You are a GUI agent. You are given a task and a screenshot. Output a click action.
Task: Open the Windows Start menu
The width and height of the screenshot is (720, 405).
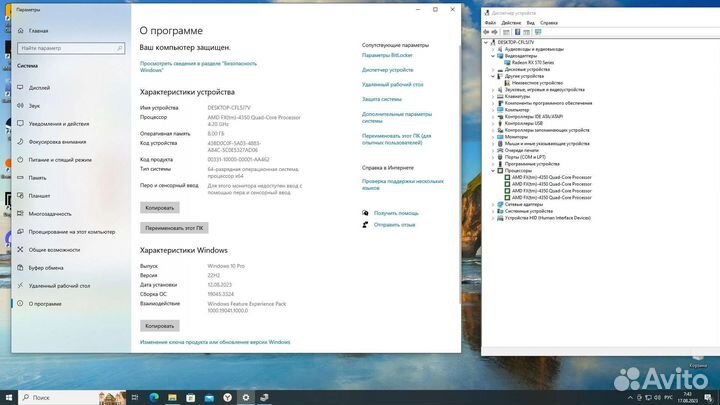pyautogui.click(x=9, y=398)
